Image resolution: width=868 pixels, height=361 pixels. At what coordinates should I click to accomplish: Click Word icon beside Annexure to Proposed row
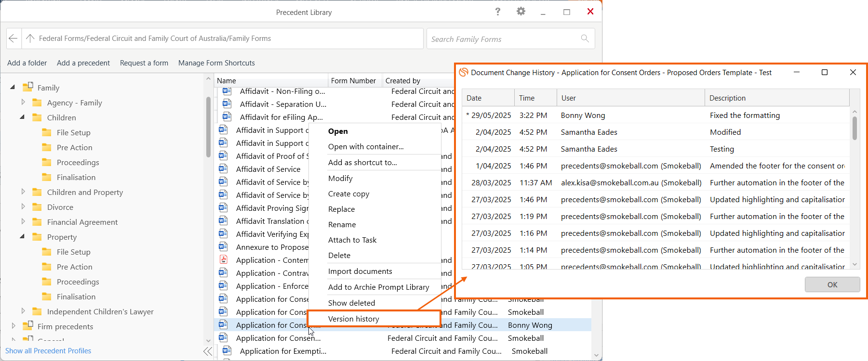pos(223,247)
